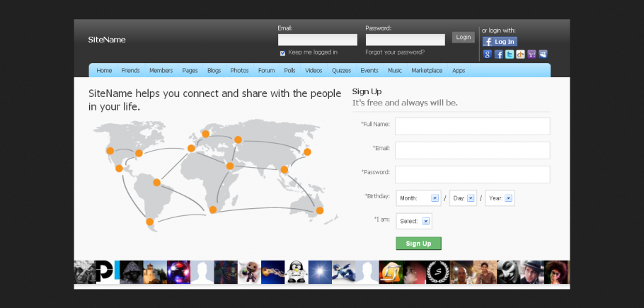644x308 pixels.
Task: Focus the header Password login field
Action: pos(406,40)
